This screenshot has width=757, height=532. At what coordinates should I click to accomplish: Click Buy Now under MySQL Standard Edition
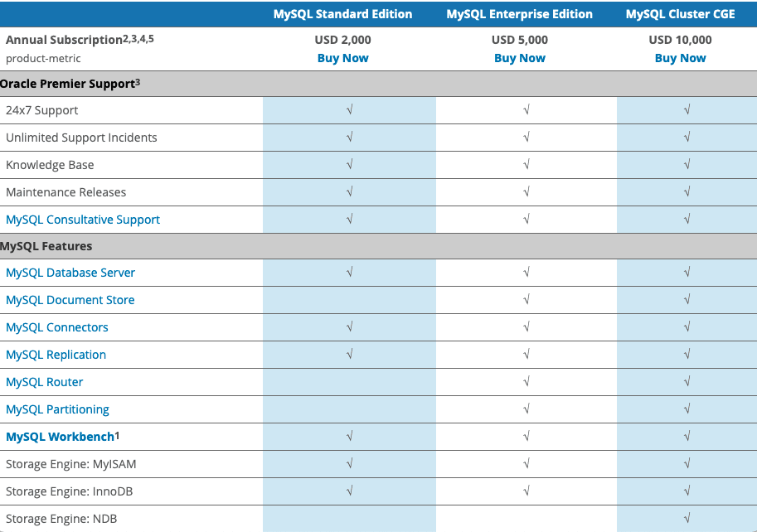(x=342, y=58)
